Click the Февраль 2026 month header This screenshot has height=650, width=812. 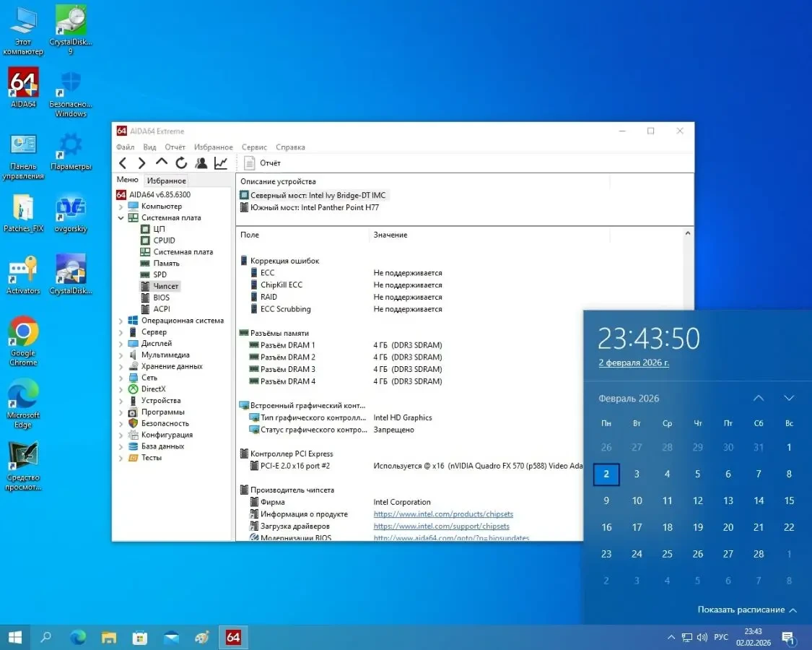point(629,399)
